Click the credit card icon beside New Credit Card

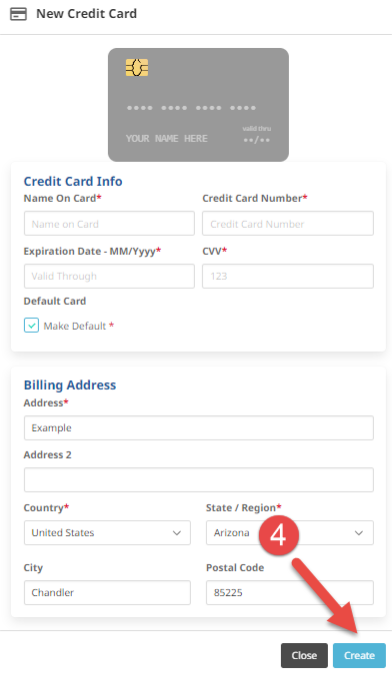[18, 14]
